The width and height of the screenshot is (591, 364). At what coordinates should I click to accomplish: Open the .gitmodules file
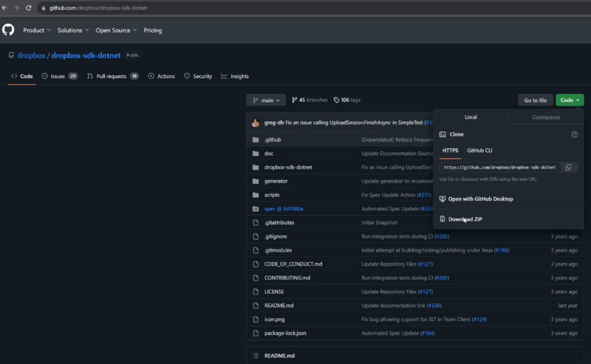278,250
